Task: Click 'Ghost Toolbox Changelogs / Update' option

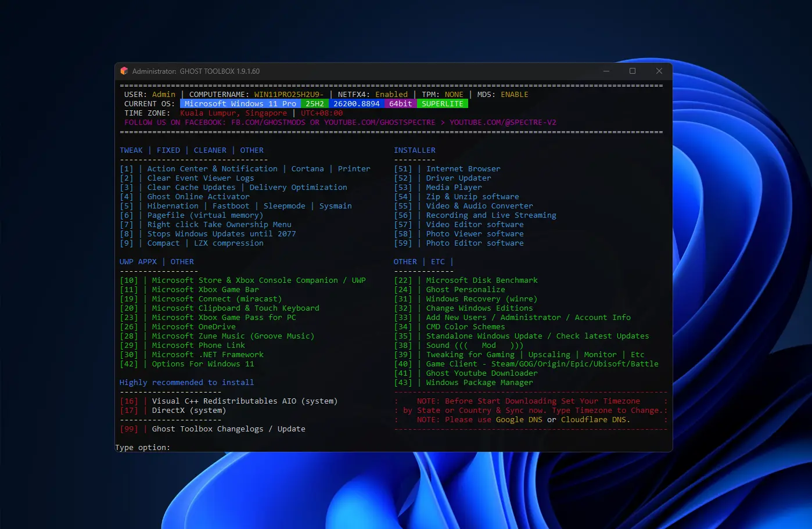Action: point(229,429)
